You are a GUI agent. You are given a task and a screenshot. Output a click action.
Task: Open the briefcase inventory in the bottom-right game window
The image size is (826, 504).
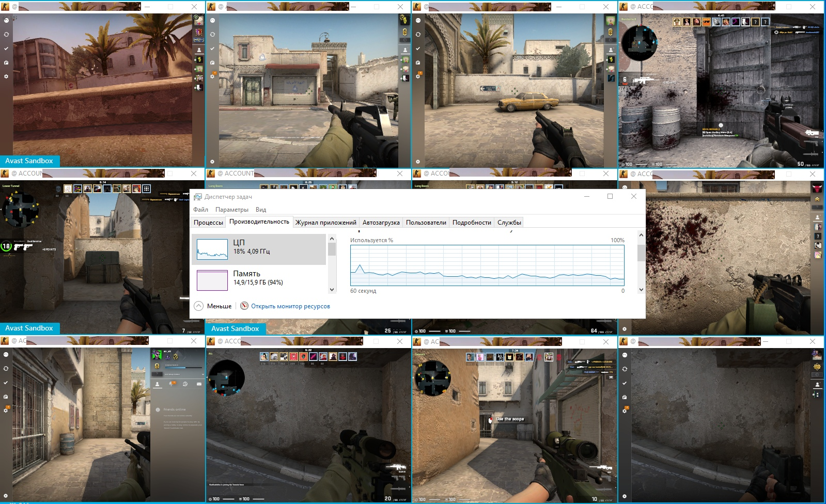pyautogui.click(x=625, y=397)
